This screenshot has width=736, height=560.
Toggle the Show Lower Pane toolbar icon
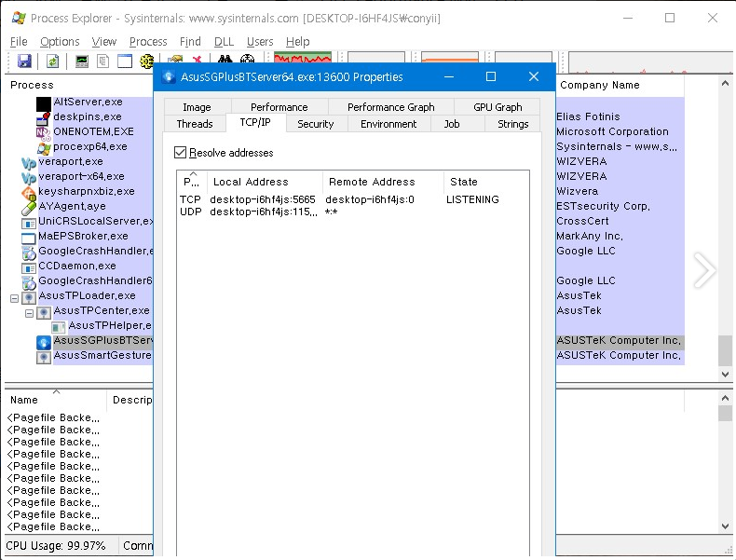point(125,61)
